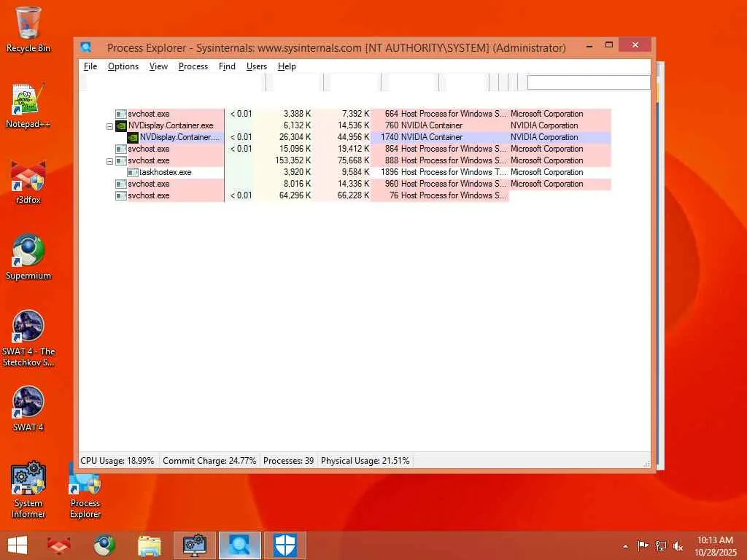
Task: Minimize the Process Explorer window
Action: point(589,46)
